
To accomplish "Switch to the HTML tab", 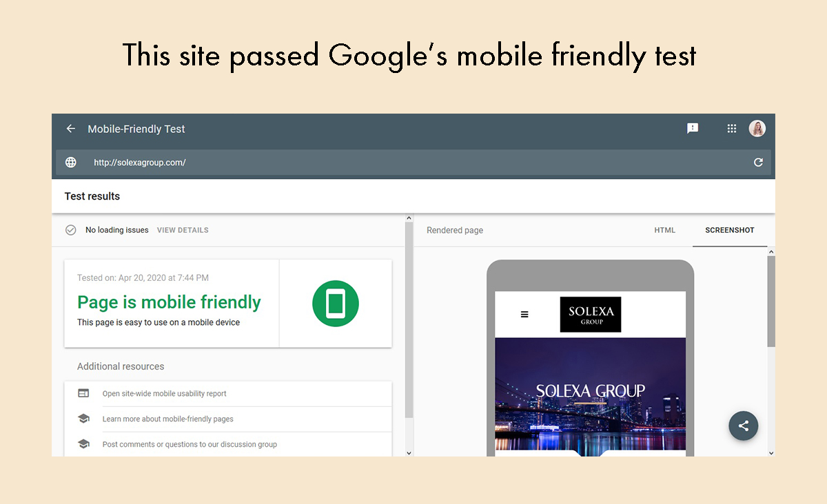I will [665, 230].
